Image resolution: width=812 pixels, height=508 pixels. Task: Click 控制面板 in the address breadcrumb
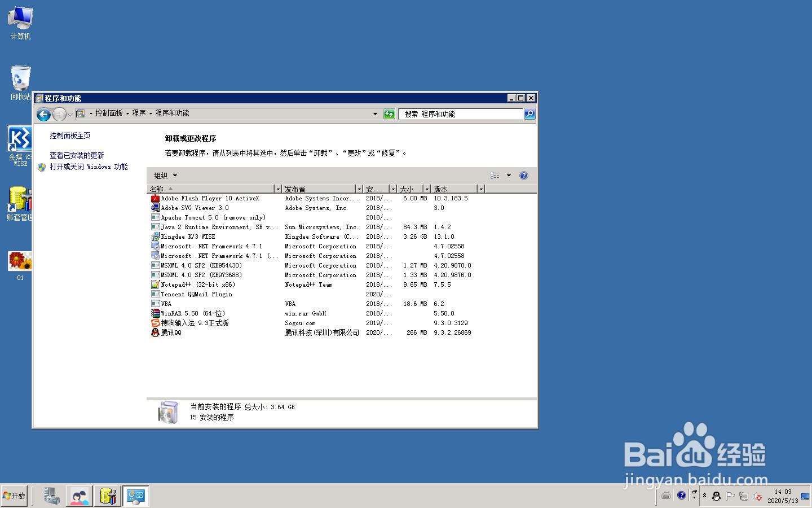(x=109, y=113)
